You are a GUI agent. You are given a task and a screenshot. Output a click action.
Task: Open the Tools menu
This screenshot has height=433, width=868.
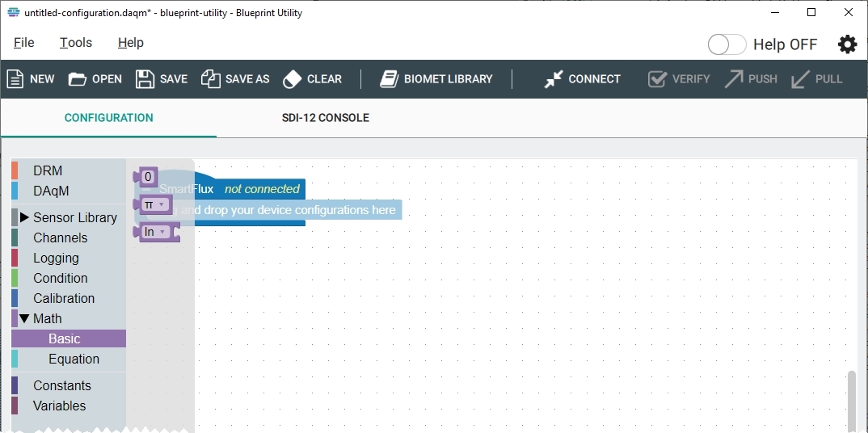point(76,43)
